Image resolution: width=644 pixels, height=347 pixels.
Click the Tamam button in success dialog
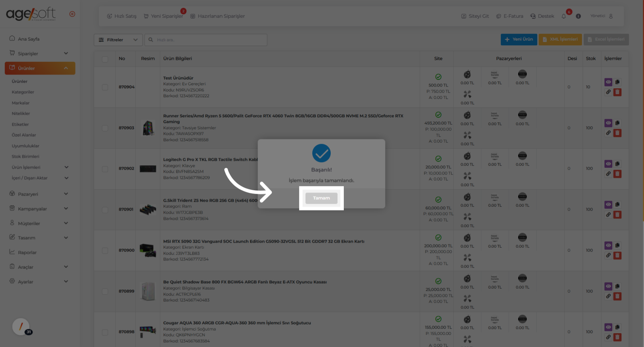coord(321,198)
